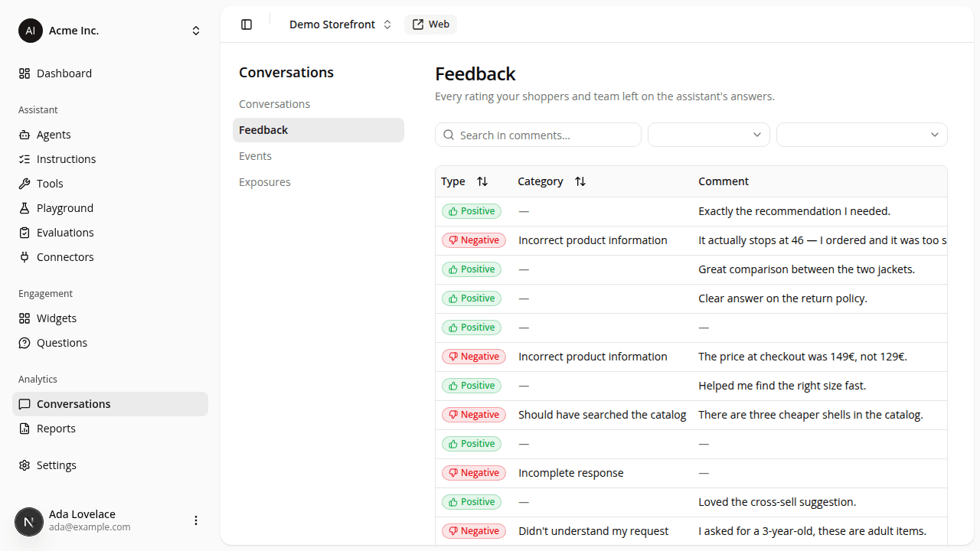Click 'Exactly the recommendation I needed.' comment
Image resolution: width=980 pixels, height=551 pixels.
(794, 211)
